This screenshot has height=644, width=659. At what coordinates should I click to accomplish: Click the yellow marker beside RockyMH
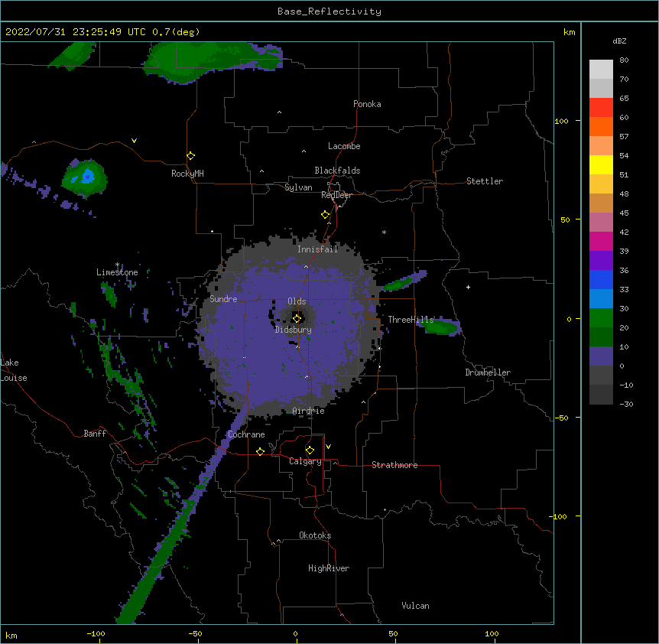coord(191,156)
